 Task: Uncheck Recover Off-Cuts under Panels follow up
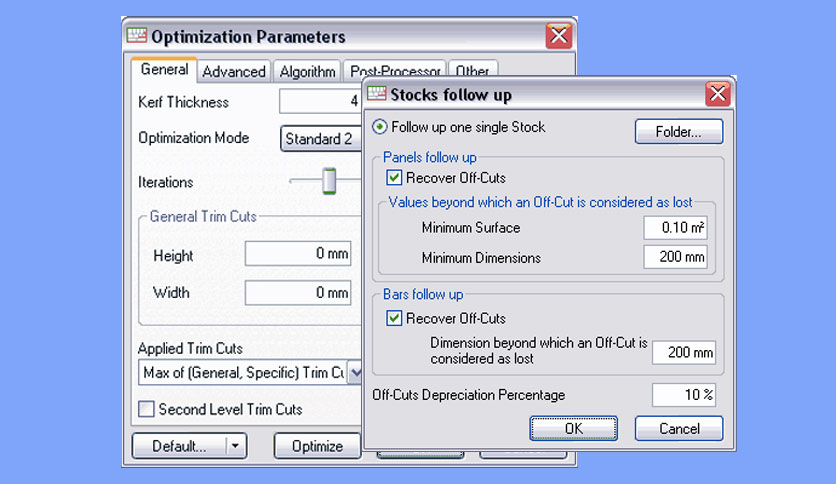394,178
